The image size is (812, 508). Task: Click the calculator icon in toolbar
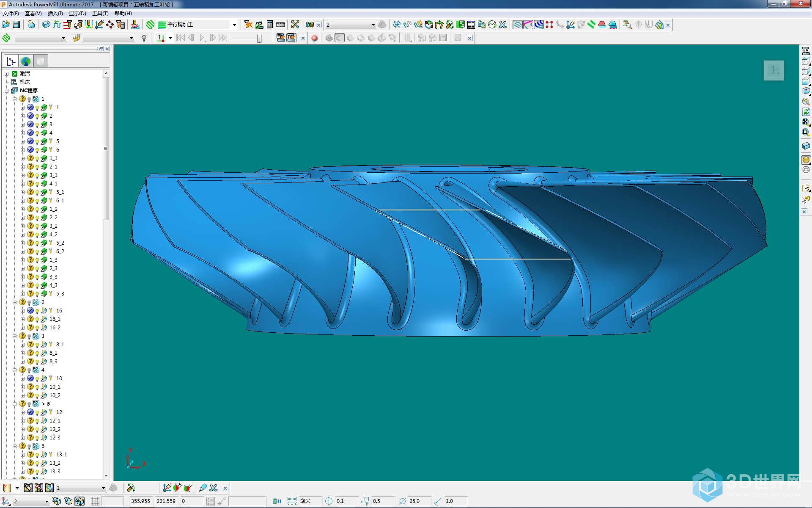270,25
